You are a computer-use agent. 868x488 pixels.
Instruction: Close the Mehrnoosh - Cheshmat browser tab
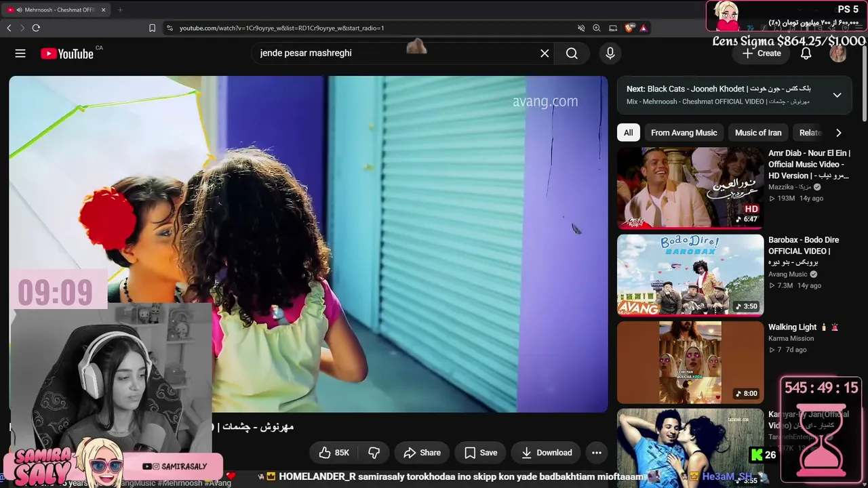coord(104,9)
